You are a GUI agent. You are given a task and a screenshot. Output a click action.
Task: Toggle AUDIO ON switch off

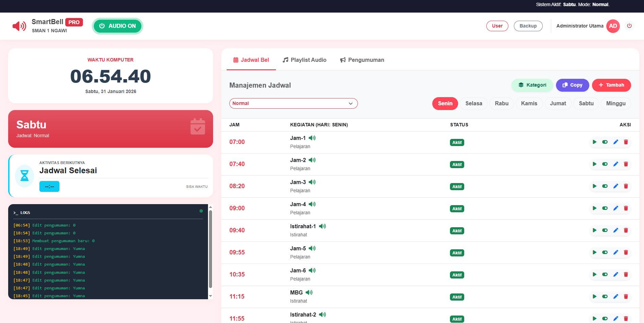pyautogui.click(x=117, y=26)
